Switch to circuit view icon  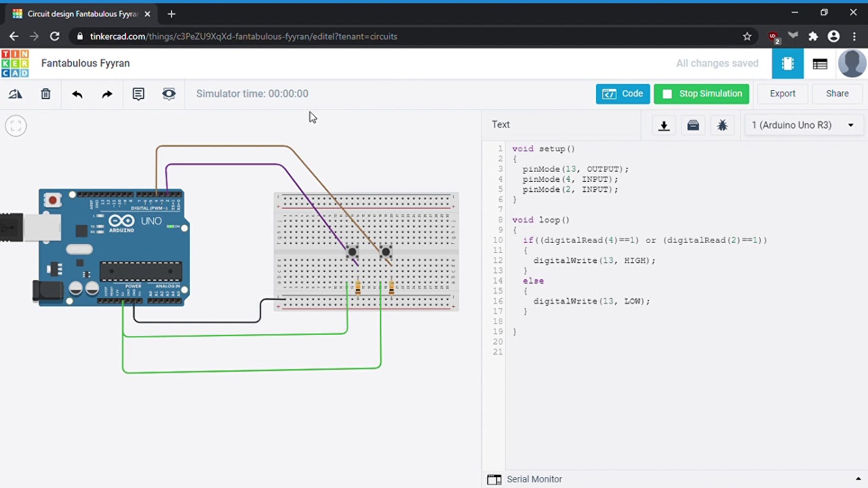(787, 64)
